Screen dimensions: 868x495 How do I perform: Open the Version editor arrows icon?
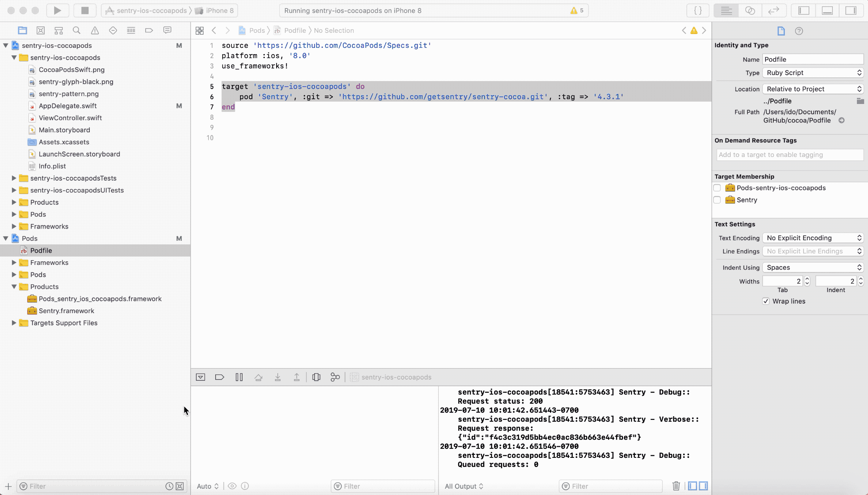(773, 11)
